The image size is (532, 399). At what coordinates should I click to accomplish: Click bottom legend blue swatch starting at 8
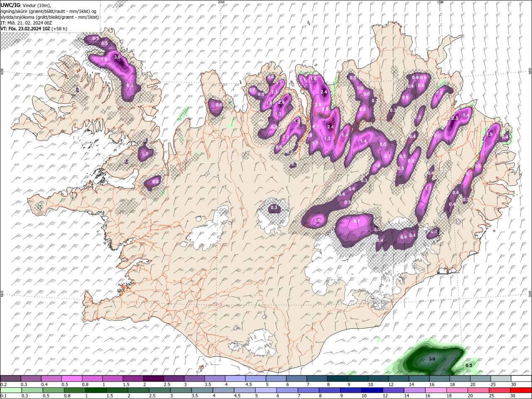[330, 390]
